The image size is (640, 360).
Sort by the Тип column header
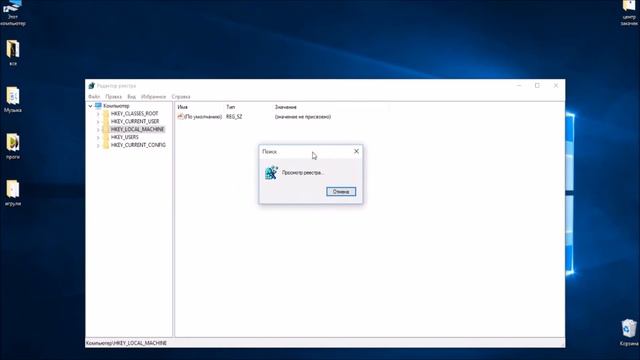pos(231,107)
